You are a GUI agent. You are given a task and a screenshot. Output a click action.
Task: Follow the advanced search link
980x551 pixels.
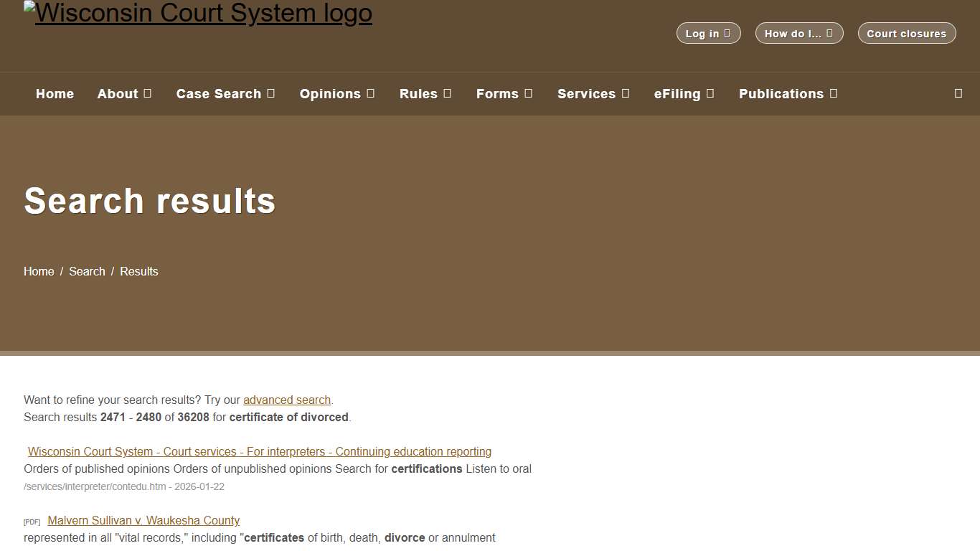point(287,400)
